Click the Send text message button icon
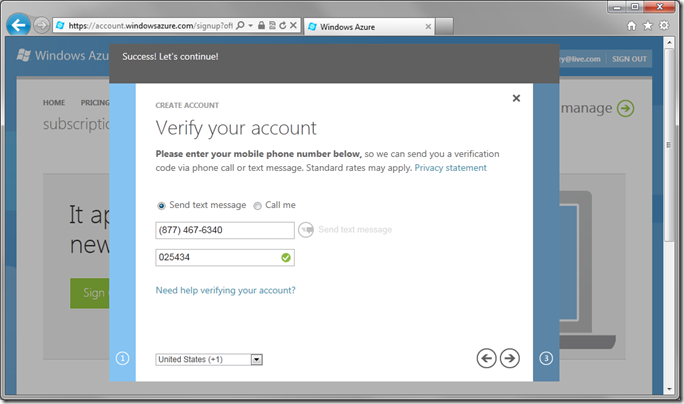Screen dimensions: 684x404 (306, 229)
